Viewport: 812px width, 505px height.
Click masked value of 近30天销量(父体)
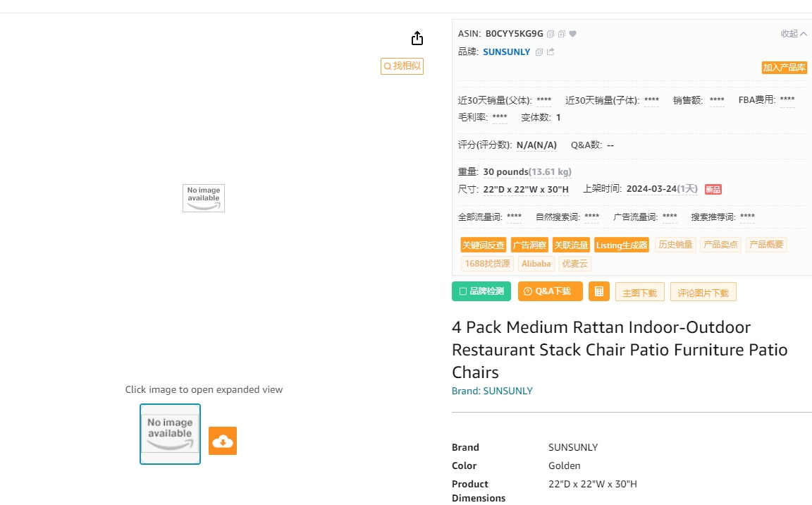(x=543, y=100)
